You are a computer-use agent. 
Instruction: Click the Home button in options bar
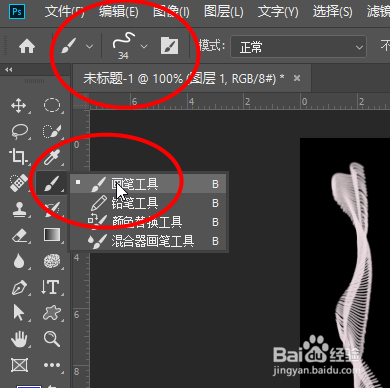pos(27,46)
